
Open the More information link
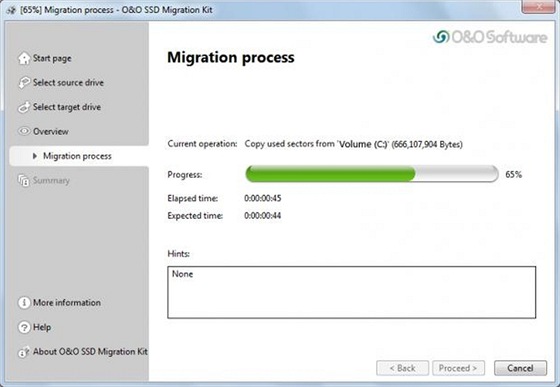(x=67, y=303)
